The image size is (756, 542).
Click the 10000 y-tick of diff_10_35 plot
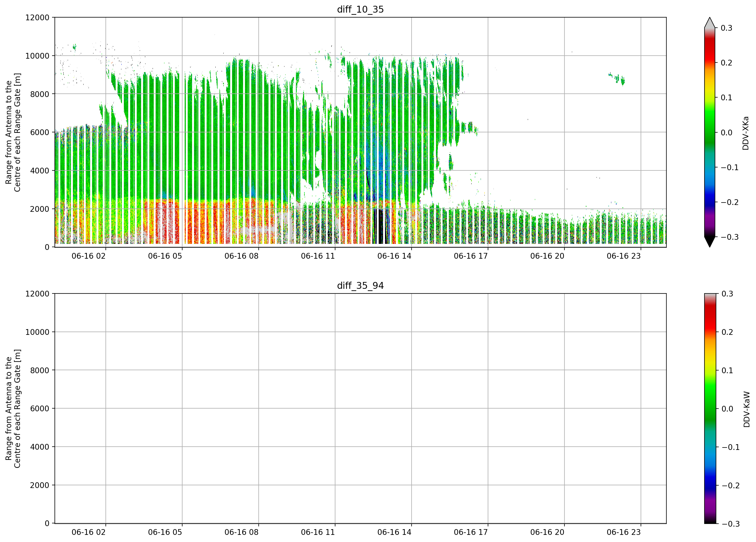37,56
